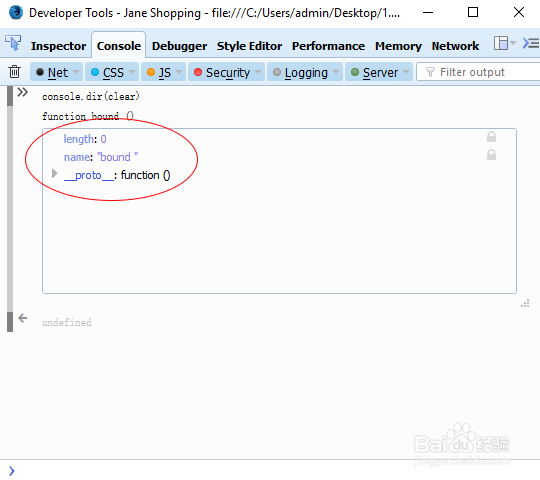Switch to the Inspector tab
This screenshot has width=540, height=480.
58,46
